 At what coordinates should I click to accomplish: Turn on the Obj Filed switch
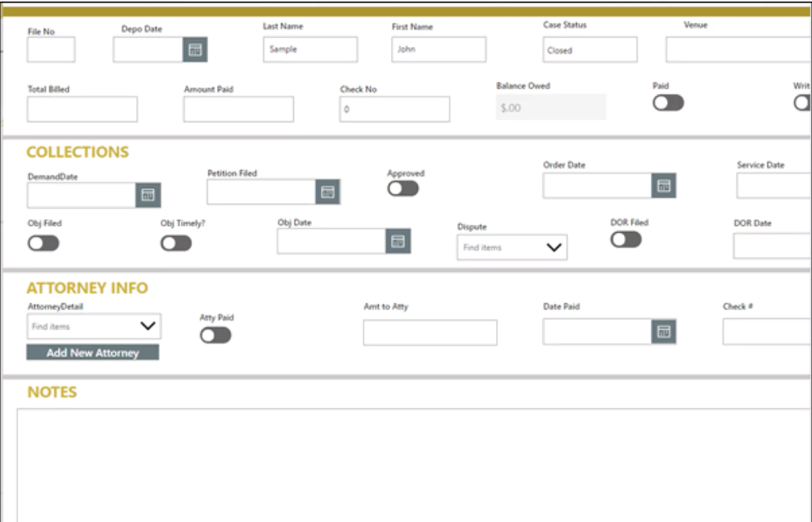pos(44,243)
